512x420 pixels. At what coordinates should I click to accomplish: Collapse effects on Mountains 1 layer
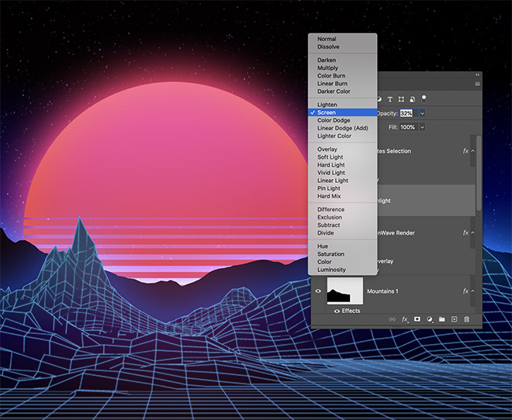pos(473,291)
